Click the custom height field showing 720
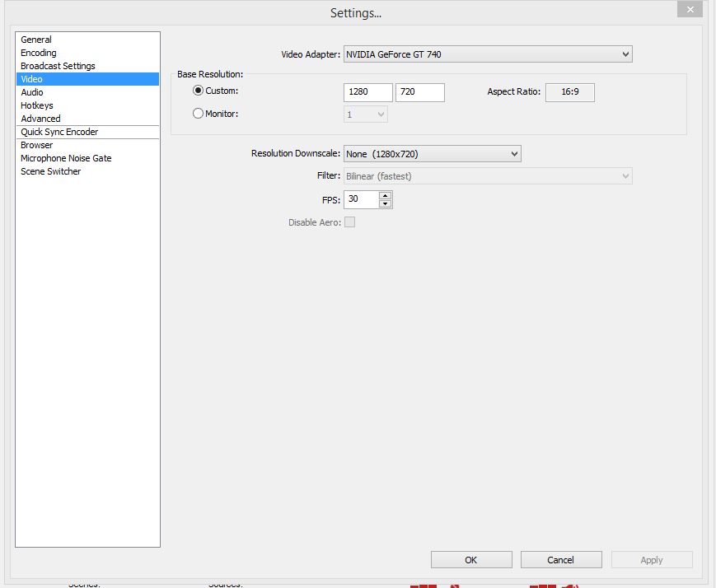Viewport: 716px width, 588px height. [x=419, y=92]
